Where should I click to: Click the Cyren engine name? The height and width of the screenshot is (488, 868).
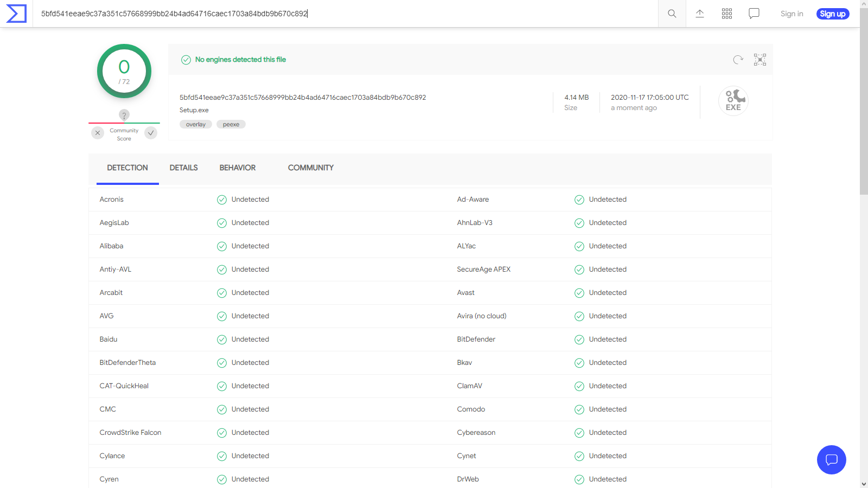pos(109,479)
